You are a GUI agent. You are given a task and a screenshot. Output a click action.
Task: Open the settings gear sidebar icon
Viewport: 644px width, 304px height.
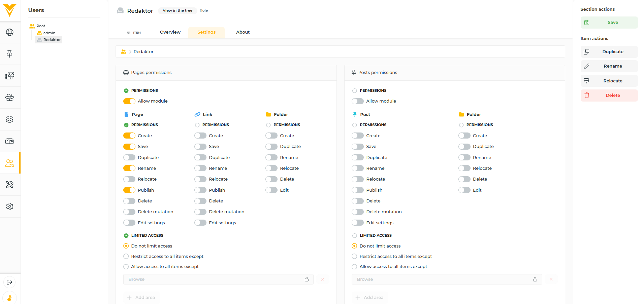click(10, 206)
